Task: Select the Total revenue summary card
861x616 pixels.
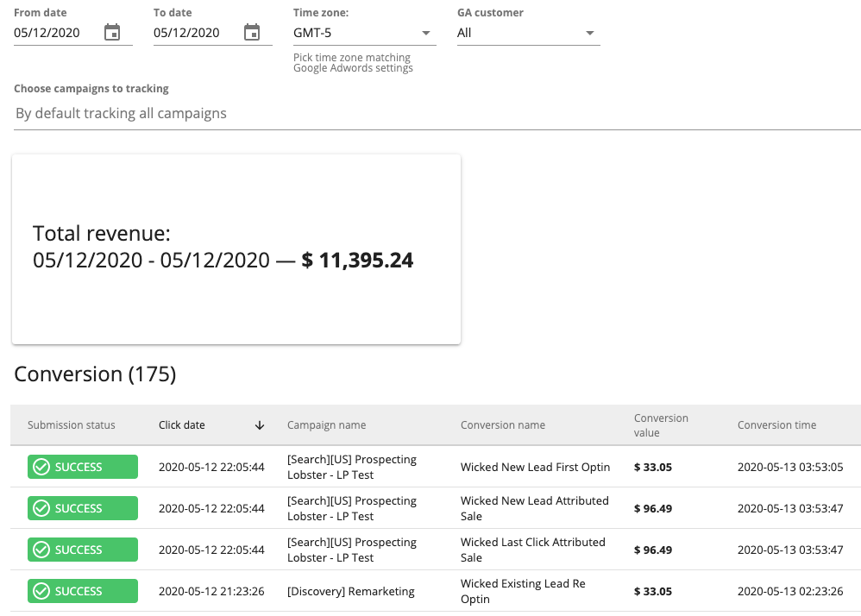Action: (236, 249)
